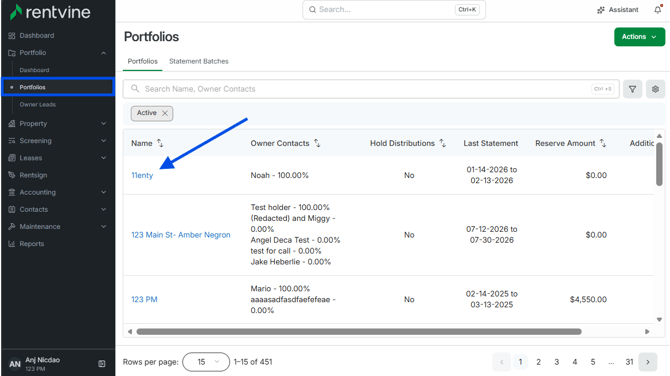The height and width of the screenshot is (376, 670).
Task: Expand the Accounting sidebar section
Action: tap(103, 192)
